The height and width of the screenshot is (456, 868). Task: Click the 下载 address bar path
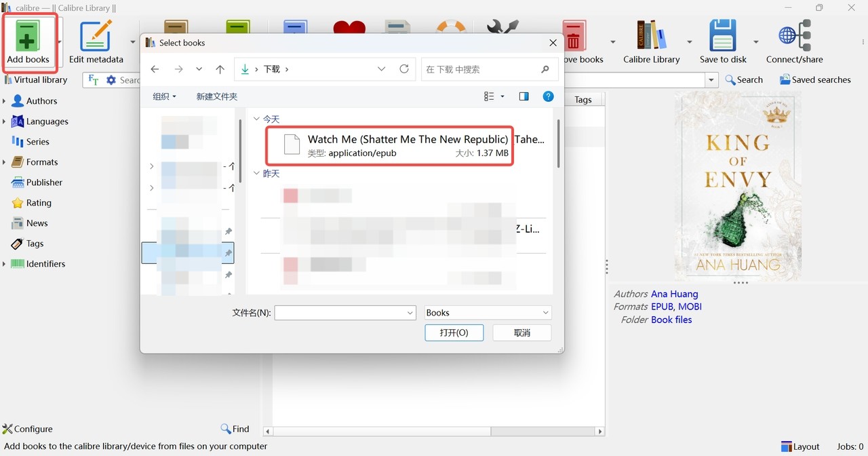pyautogui.click(x=271, y=69)
